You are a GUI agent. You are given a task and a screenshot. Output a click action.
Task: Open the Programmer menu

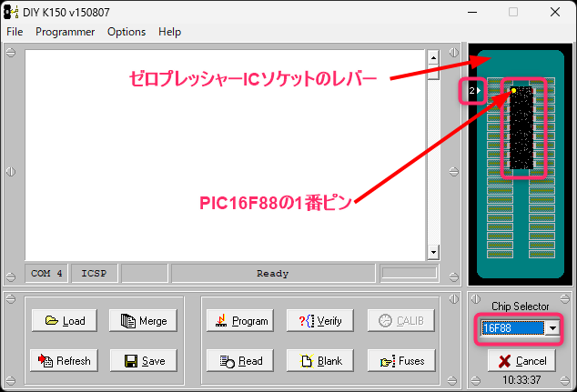click(x=66, y=32)
